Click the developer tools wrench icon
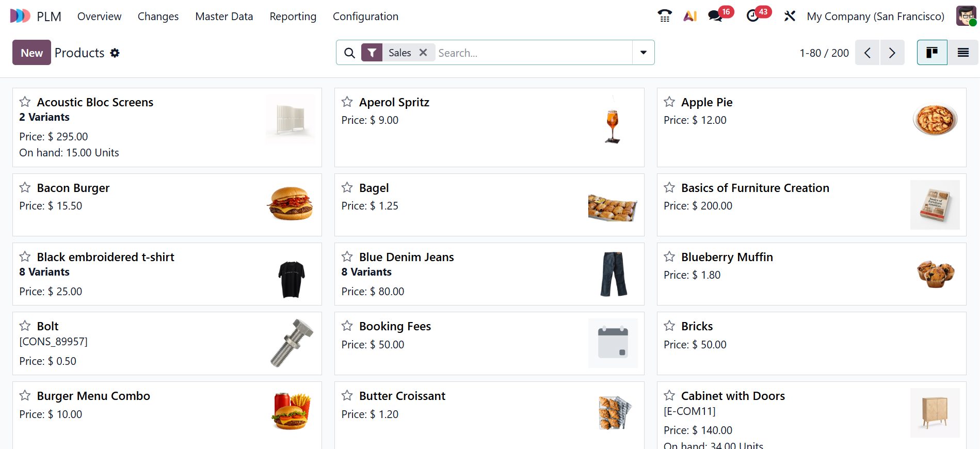This screenshot has width=980, height=449. pos(790,16)
